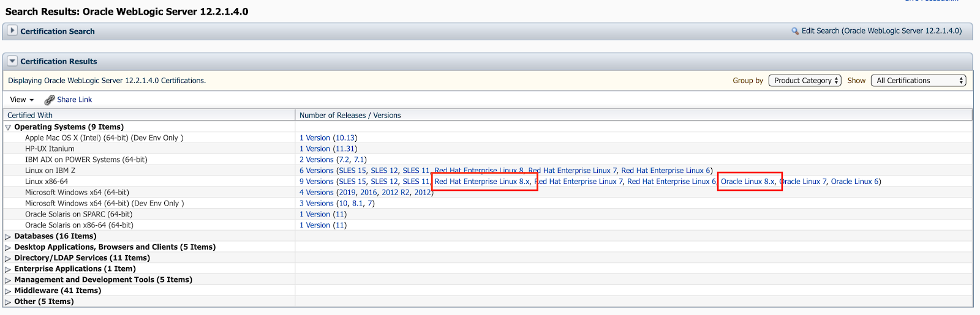Open the Windows 2016 version link
The width and height of the screenshot is (980, 315).
tap(369, 193)
